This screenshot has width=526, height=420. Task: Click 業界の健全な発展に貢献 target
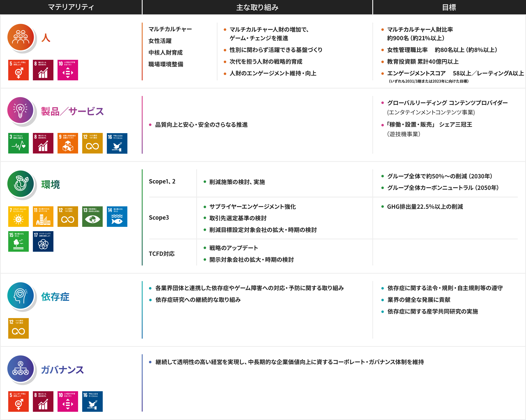pos(419,300)
